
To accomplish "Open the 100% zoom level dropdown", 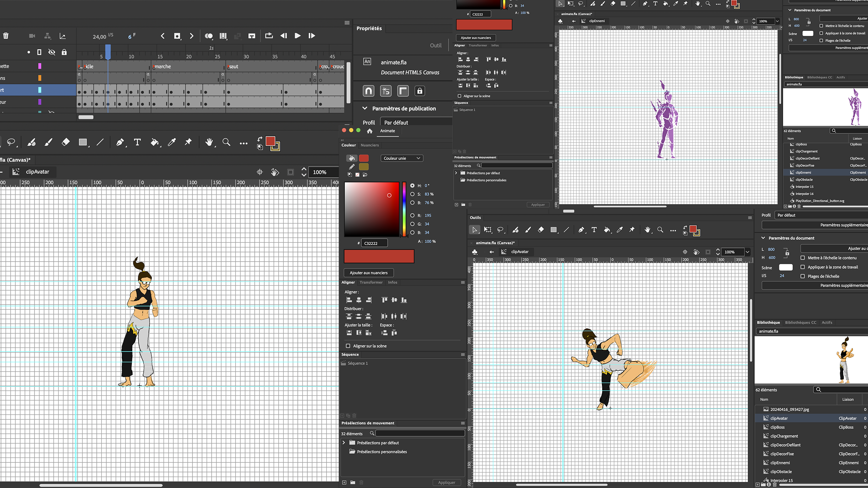I will [x=748, y=252].
